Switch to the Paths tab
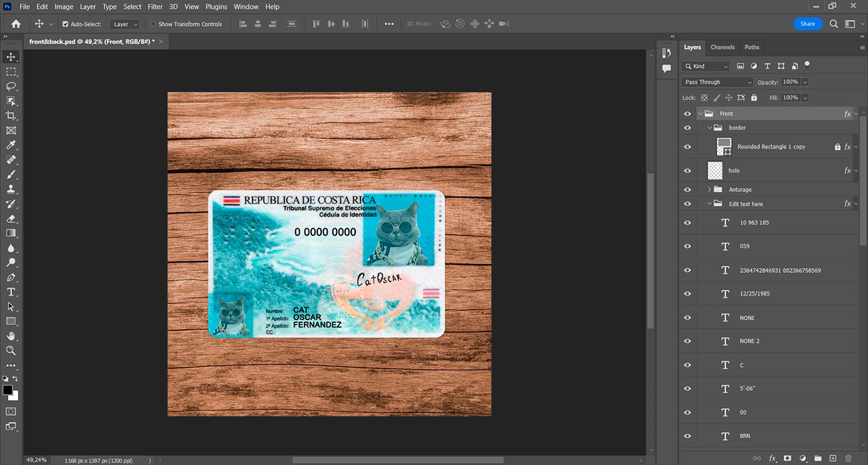Screen dimensions: 868x465 click(x=752, y=47)
